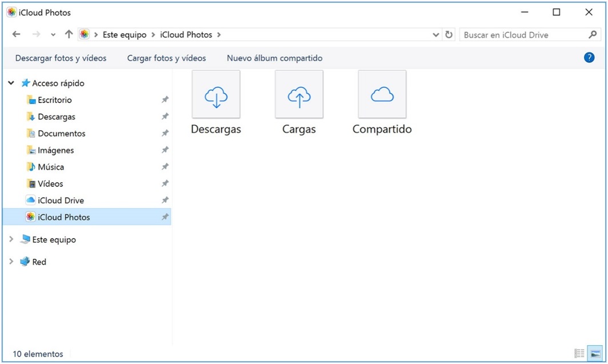Screen dimensions: 608x364
Task: Click Este equipo in the breadcrumb
Action: point(125,35)
